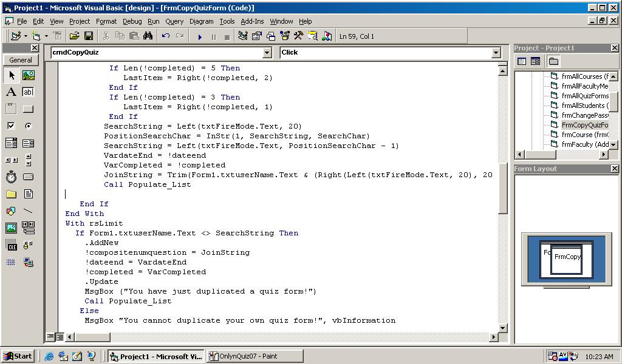Pick the OptionButton control in the toolbox

point(28,126)
